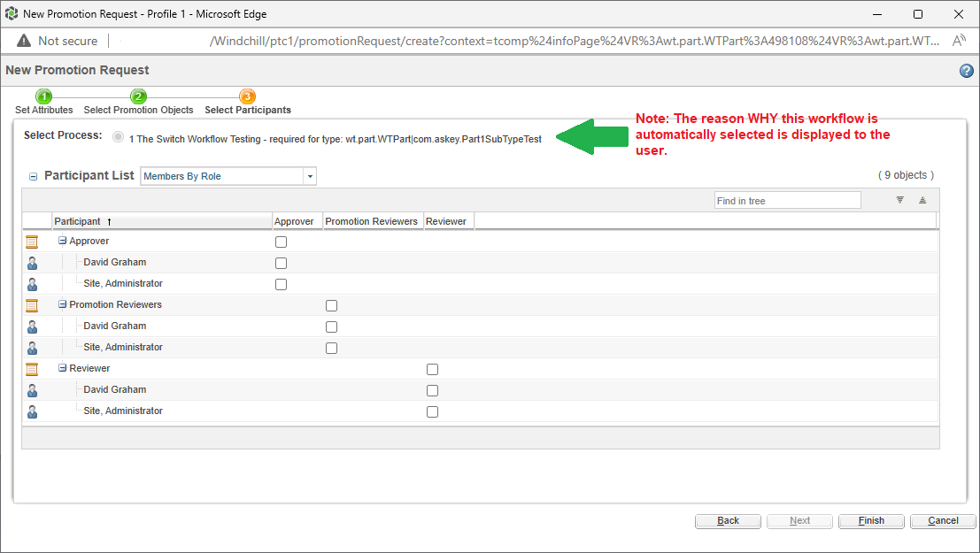
Task: Click the role icon beside Promotion Reviewers
Action: (32, 304)
